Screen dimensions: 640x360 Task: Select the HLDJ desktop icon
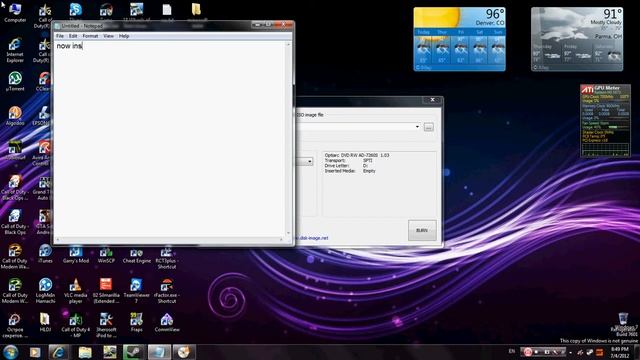pos(45,322)
